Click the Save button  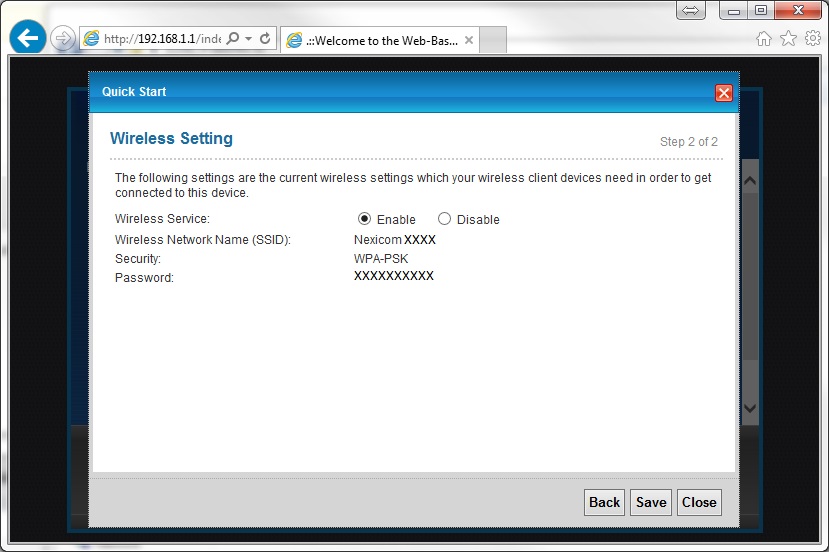651,502
